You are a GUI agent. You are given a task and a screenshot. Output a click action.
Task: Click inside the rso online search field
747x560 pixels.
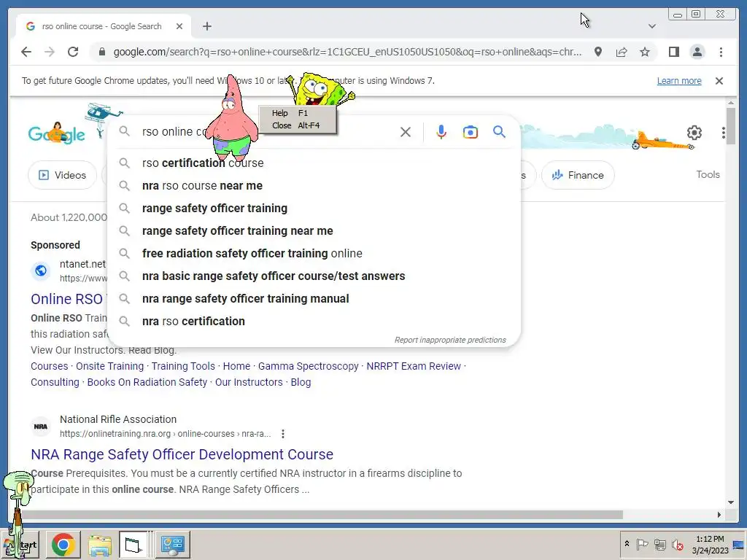pyautogui.click(x=267, y=132)
